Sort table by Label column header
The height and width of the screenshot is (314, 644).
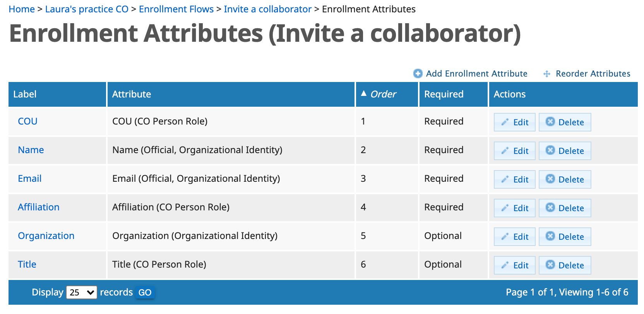[x=25, y=94]
